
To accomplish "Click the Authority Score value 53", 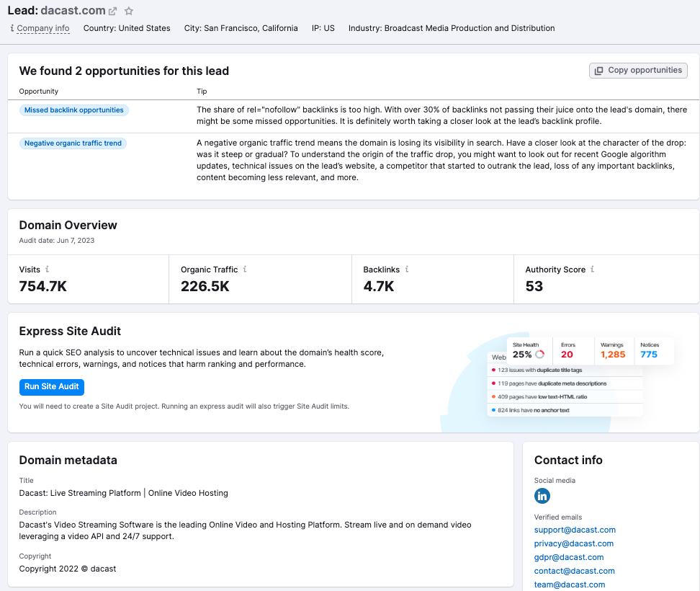I will (x=534, y=286).
